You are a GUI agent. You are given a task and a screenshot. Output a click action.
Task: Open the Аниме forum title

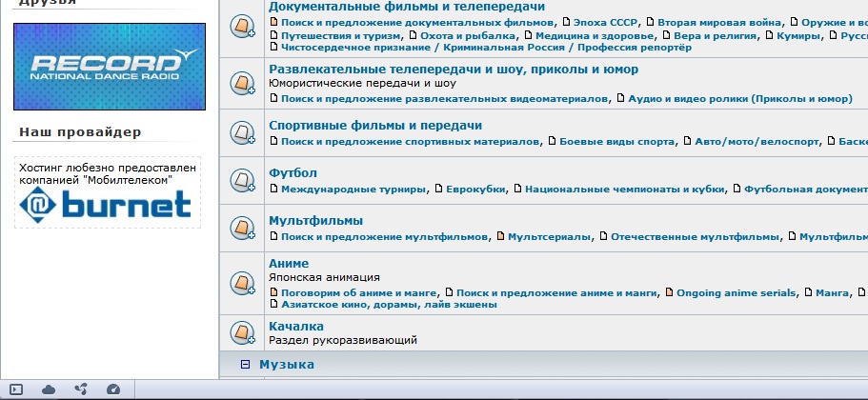tap(289, 264)
